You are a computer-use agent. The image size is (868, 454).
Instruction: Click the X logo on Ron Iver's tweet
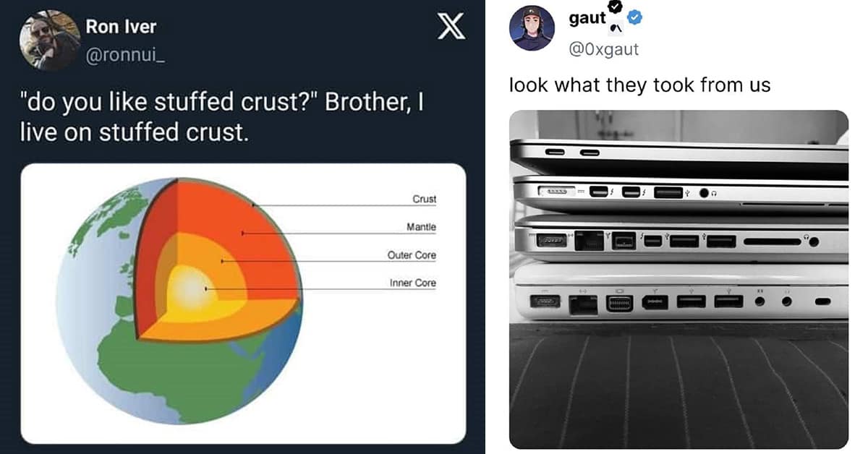[x=451, y=30]
